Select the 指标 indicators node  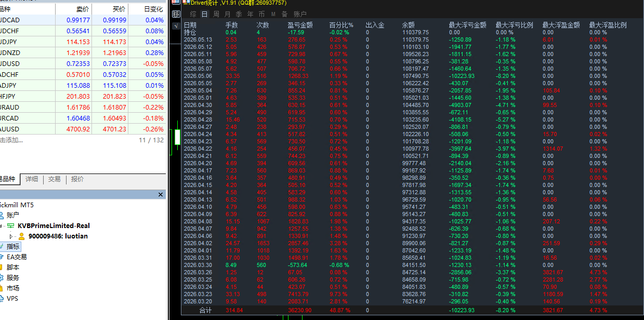click(13, 247)
